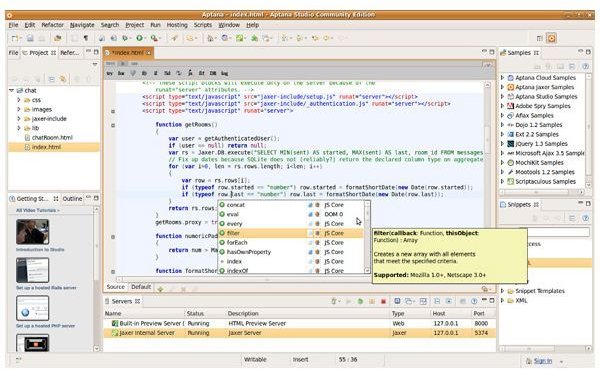The height and width of the screenshot is (370, 600).
Task: Toggle show whitespace paragraph icon
Action: 86,38
